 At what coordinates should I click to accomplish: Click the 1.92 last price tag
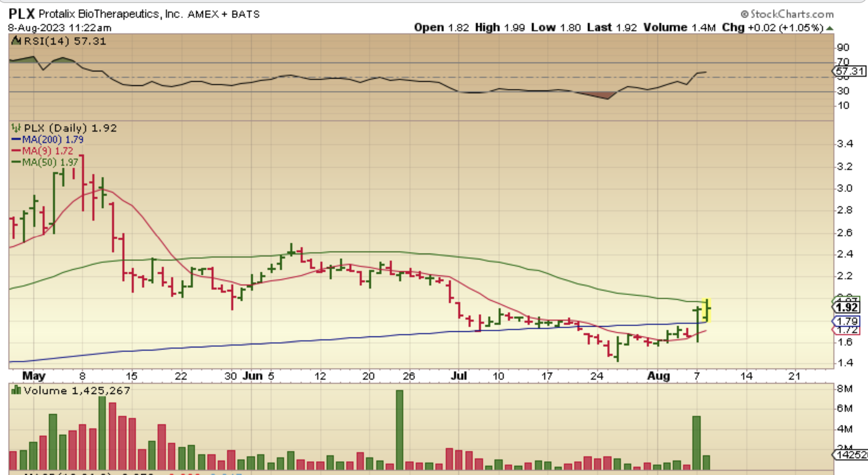click(x=846, y=308)
